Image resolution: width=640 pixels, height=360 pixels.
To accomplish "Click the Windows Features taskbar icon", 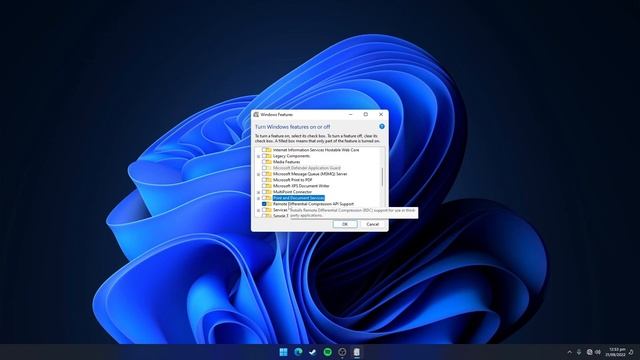I will tap(357, 352).
